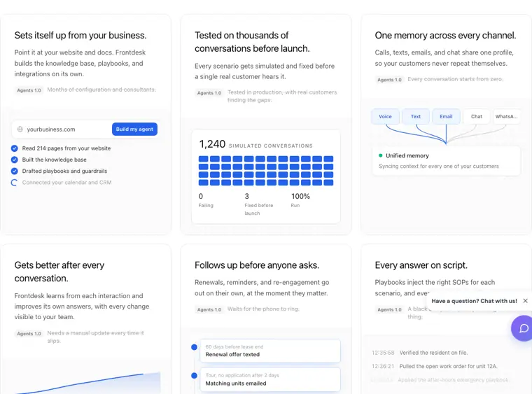This screenshot has width=532, height=394.
Task: Click Months of configuration and consultants strikethrough text
Action: point(101,90)
